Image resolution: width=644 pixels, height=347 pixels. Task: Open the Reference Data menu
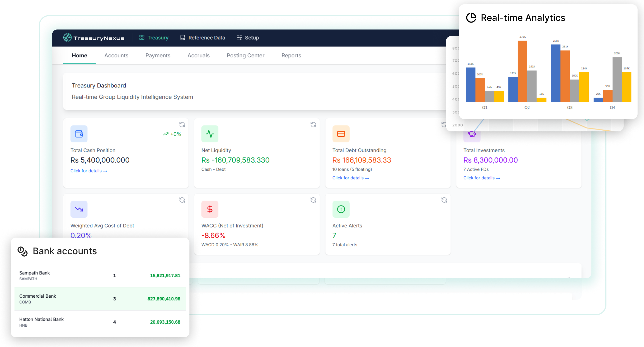click(202, 38)
